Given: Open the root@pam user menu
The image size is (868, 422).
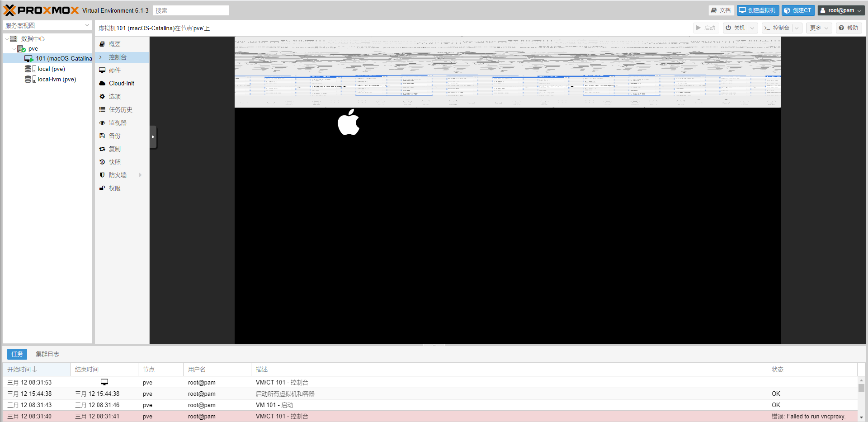Looking at the screenshot, I should [841, 10].
